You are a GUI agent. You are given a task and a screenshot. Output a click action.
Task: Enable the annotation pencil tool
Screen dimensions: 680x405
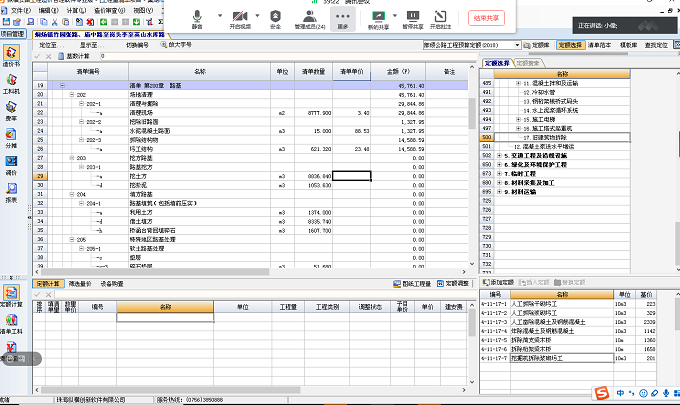(x=440, y=20)
